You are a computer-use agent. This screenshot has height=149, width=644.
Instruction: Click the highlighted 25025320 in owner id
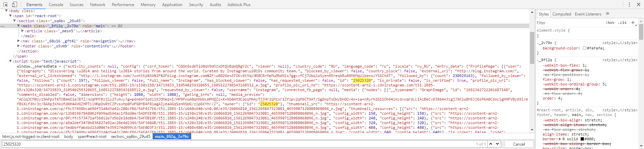click(x=269, y=104)
